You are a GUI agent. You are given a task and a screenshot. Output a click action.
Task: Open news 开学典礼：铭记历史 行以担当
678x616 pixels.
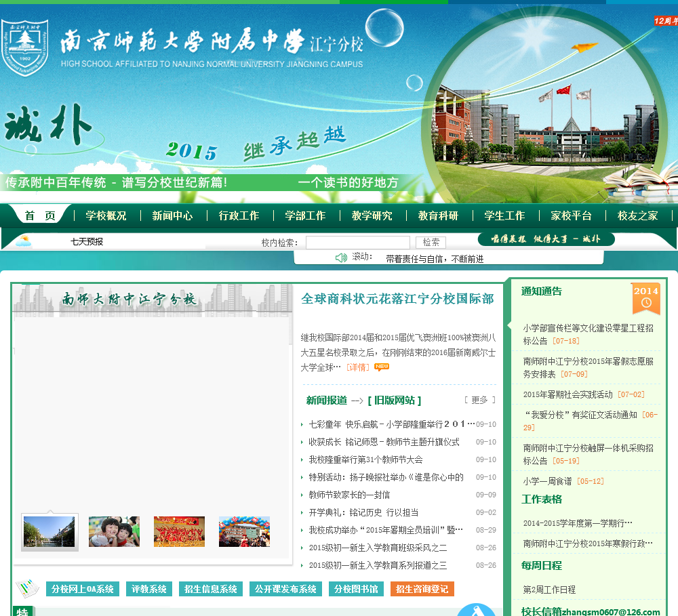pos(363,512)
